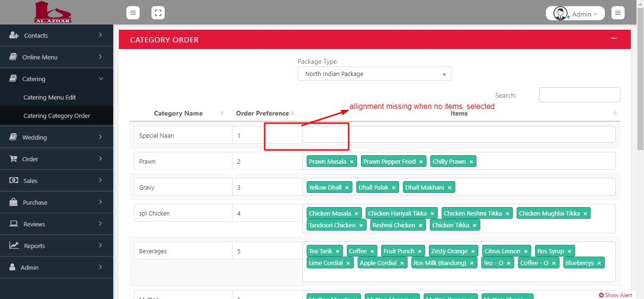Expand the Reports sidebar section
Viewport: 644px width, 299px height.
57,246
